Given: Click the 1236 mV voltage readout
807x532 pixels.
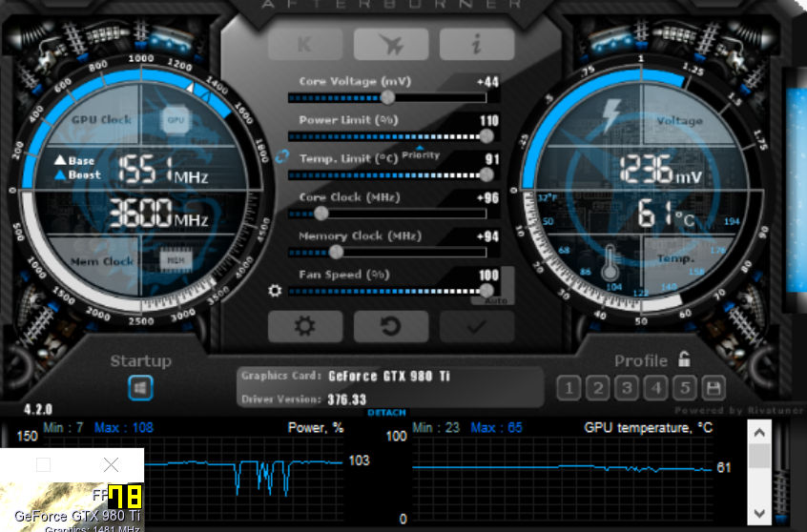Looking at the screenshot, I should coord(661,170).
